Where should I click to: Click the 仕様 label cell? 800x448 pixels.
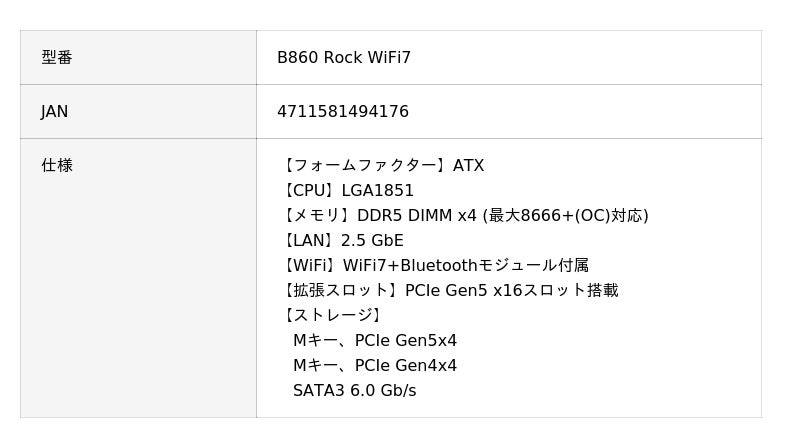tap(57, 166)
